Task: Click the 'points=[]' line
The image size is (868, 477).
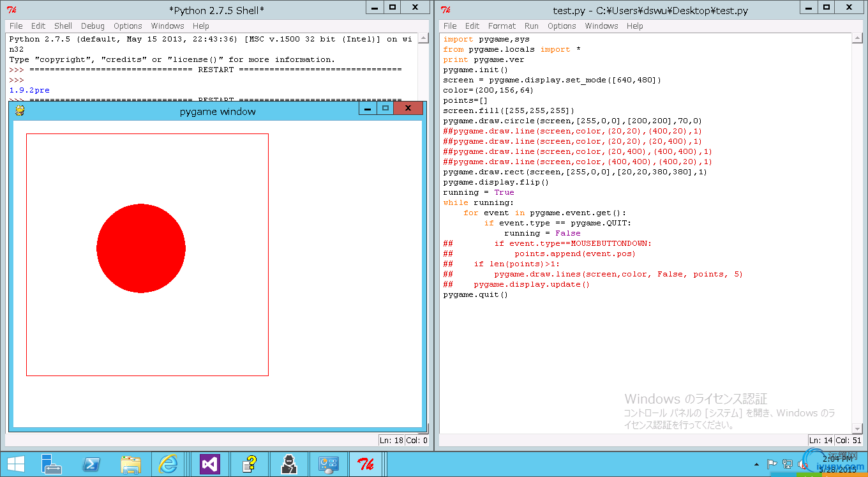Action: point(465,100)
